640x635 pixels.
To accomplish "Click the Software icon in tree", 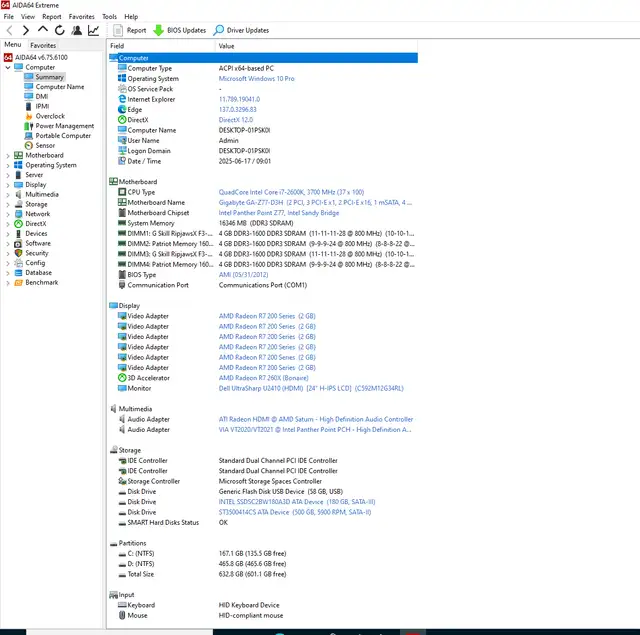I will tap(18, 244).
